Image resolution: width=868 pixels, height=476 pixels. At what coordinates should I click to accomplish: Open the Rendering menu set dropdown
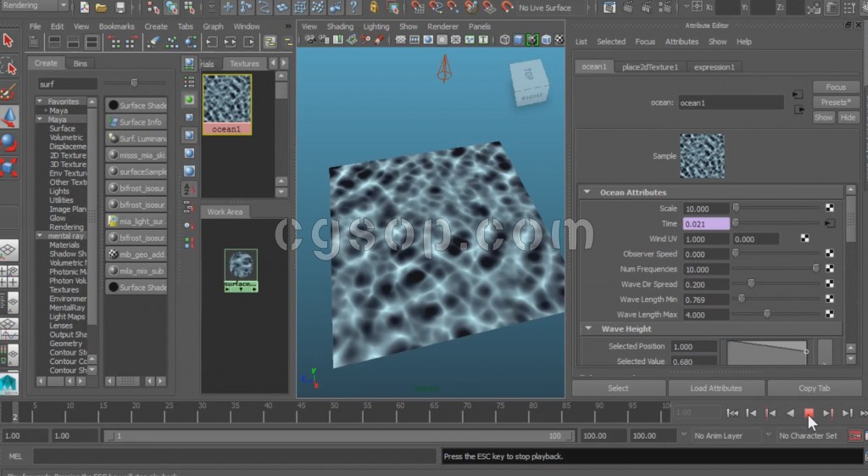click(34, 6)
